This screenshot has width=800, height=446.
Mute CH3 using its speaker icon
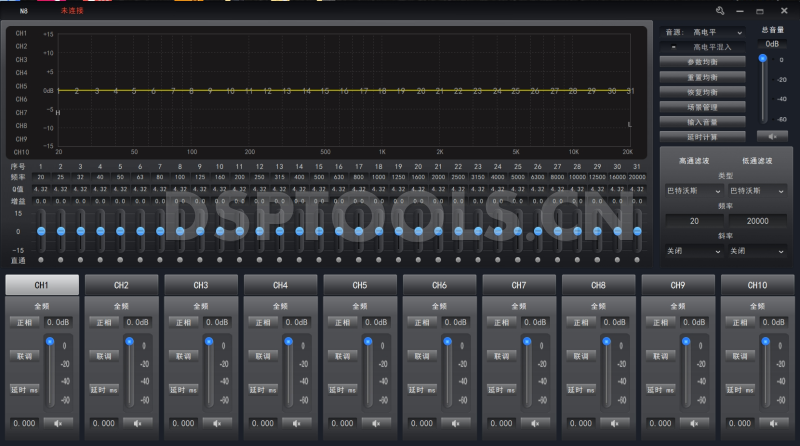tap(217, 423)
